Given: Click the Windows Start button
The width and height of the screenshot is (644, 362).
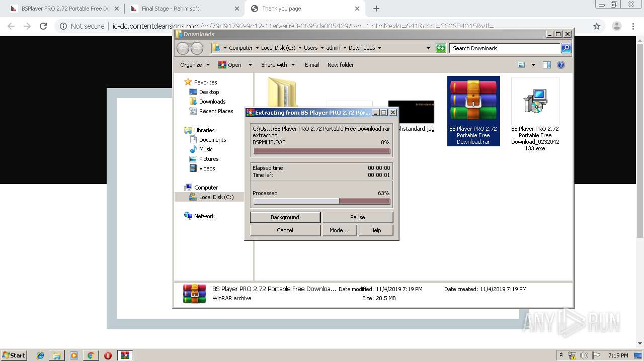Looking at the screenshot, I should [x=14, y=355].
